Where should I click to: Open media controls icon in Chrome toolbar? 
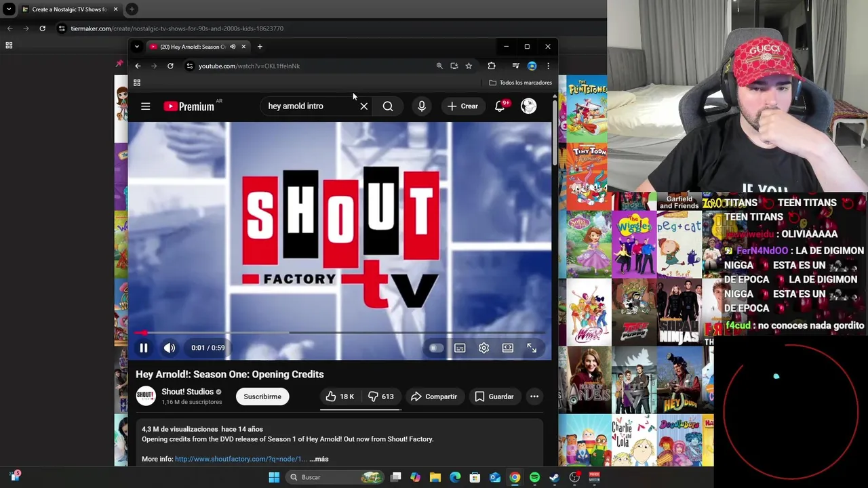tap(515, 66)
